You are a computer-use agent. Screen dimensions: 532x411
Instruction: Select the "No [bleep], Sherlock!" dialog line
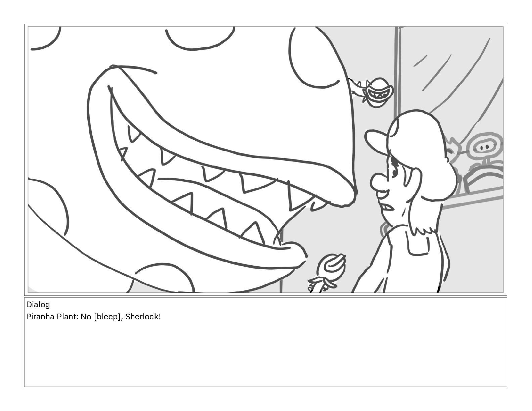click(x=121, y=317)
